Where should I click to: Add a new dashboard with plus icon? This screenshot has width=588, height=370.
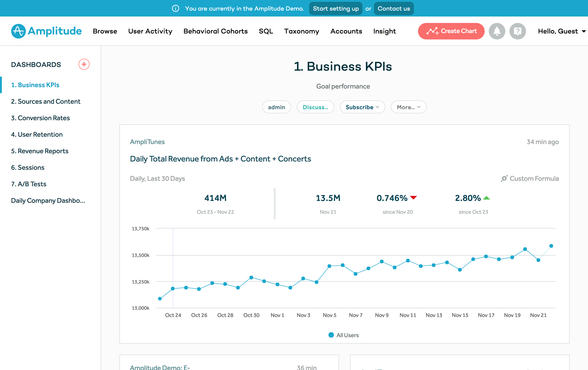pos(84,64)
